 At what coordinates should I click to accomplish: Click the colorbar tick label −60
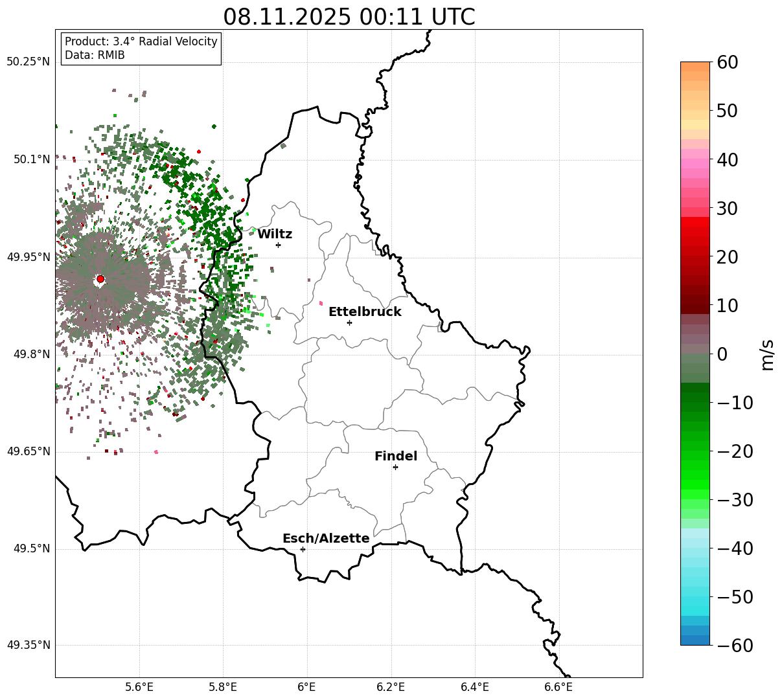tap(735, 646)
